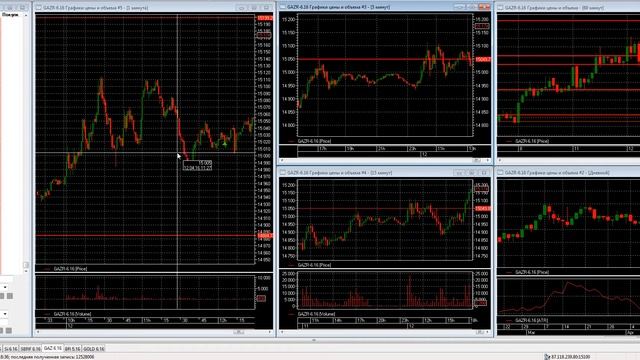Viewport: 640px width, 360px height.
Task: Click right gray button of lower pair, left panel
Action: click(9, 331)
